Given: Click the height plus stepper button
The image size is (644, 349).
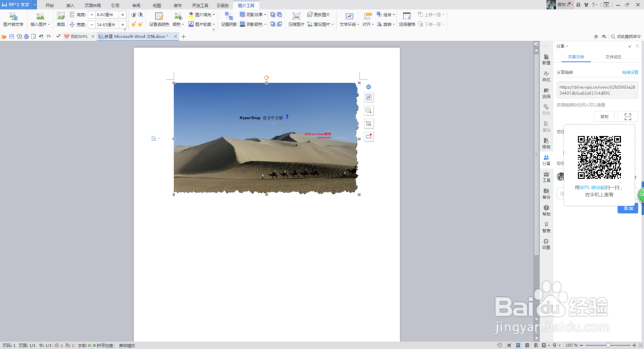Looking at the screenshot, I should [122, 15].
